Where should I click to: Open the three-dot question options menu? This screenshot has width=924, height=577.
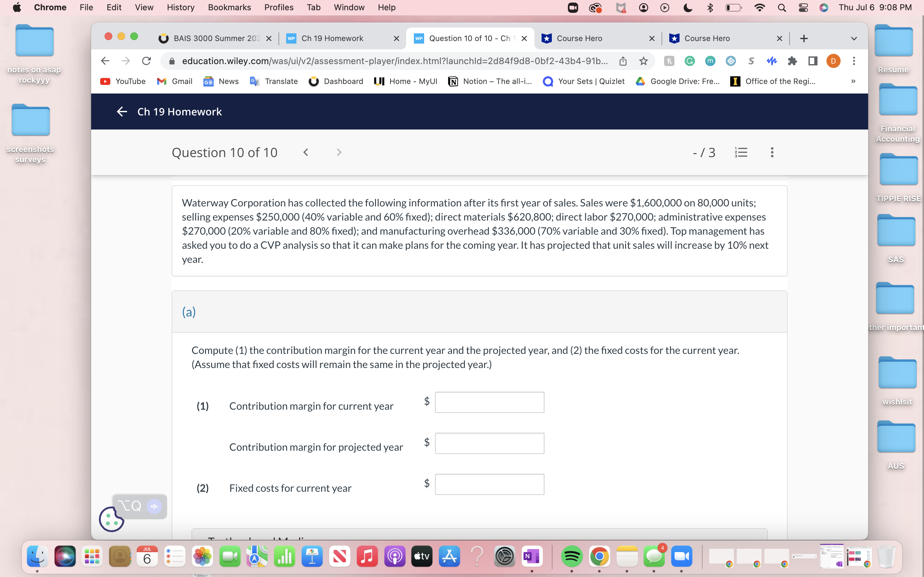pyautogui.click(x=772, y=152)
